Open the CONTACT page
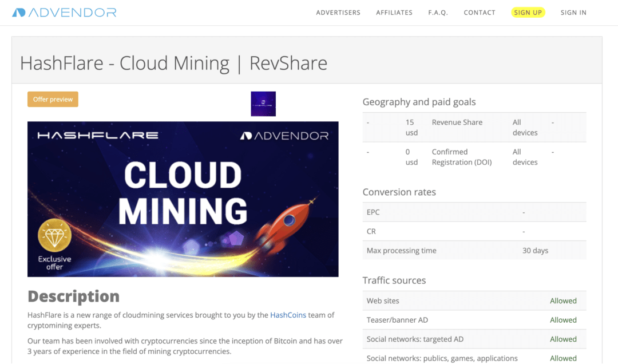Image resolution: width=618 pixels, height=364 pixels. tap(480, 12)
